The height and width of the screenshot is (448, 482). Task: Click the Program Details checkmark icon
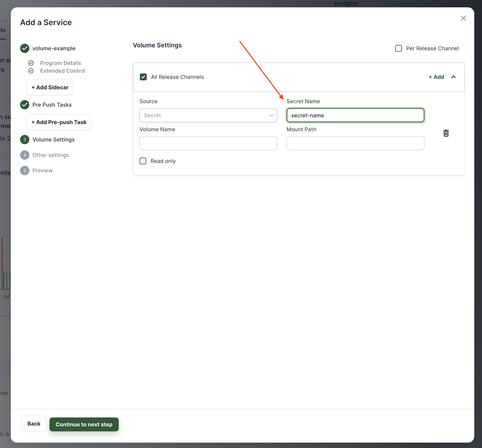click(31, 63)
